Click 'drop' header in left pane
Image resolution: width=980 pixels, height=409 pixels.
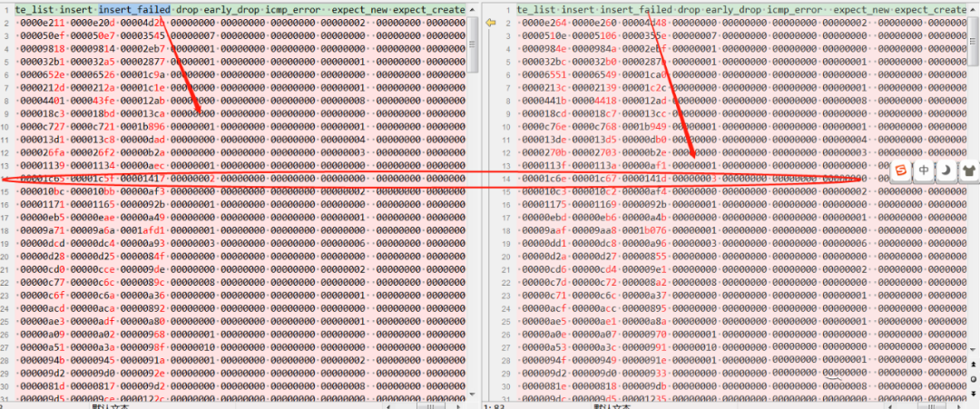(187, 10)
